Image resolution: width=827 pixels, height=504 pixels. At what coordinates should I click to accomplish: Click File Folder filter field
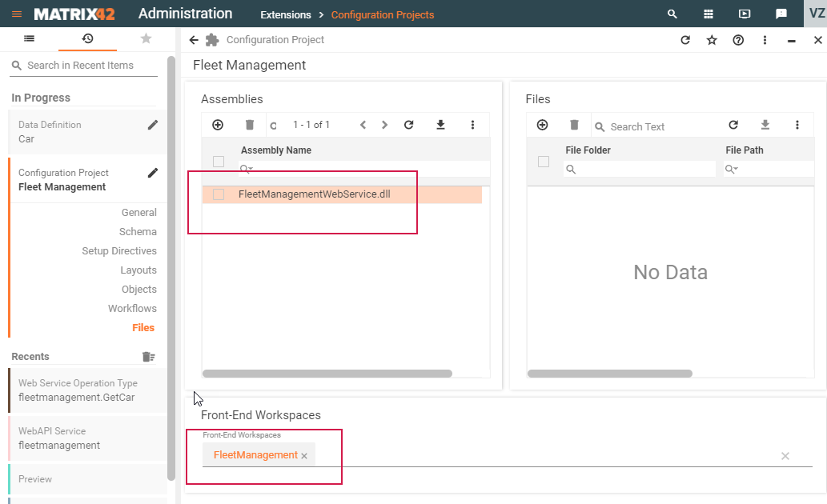(x=640, y=170)
